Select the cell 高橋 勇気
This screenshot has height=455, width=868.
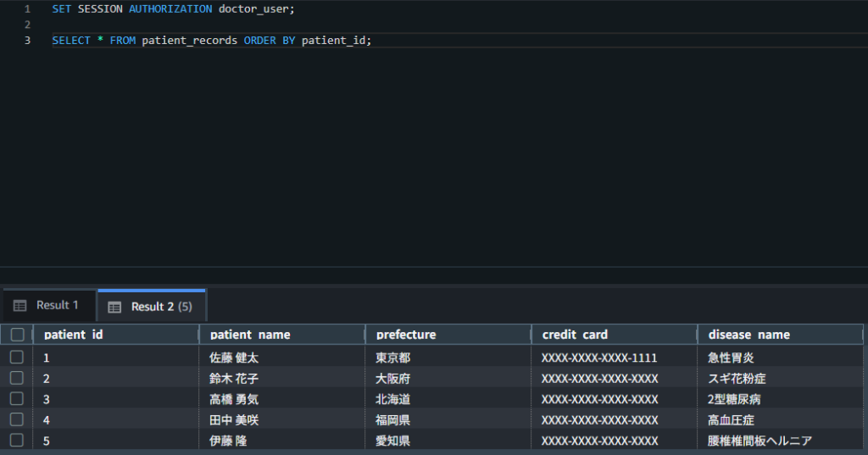point(281,399)
